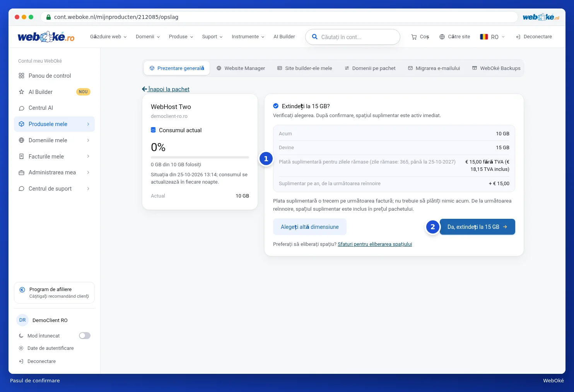Click the Program de afiliere euro icon
Viewport: 574px width, 392px height.
point(22,290)
